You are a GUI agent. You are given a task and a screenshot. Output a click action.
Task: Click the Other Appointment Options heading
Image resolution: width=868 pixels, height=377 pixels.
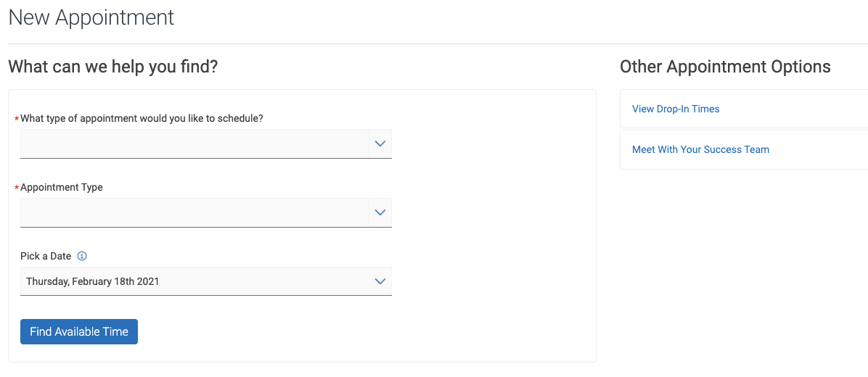tap(725, 67)
